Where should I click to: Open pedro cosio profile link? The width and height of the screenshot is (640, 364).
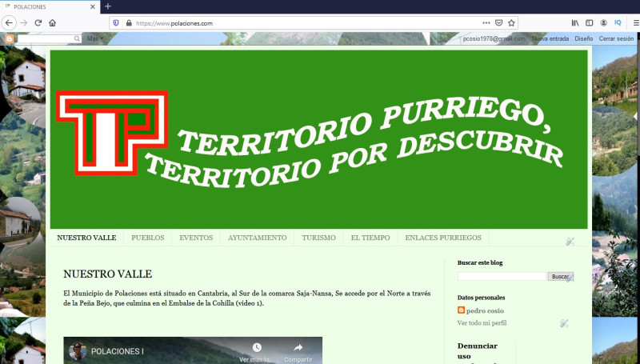(x=485, y=310)
